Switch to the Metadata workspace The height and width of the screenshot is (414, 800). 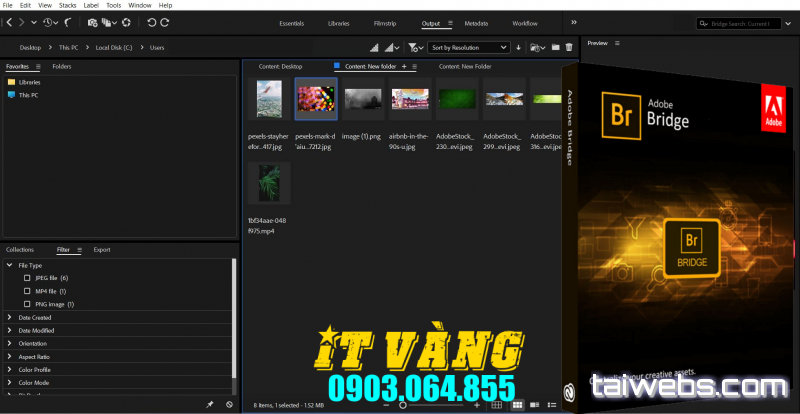click(476, 23)
